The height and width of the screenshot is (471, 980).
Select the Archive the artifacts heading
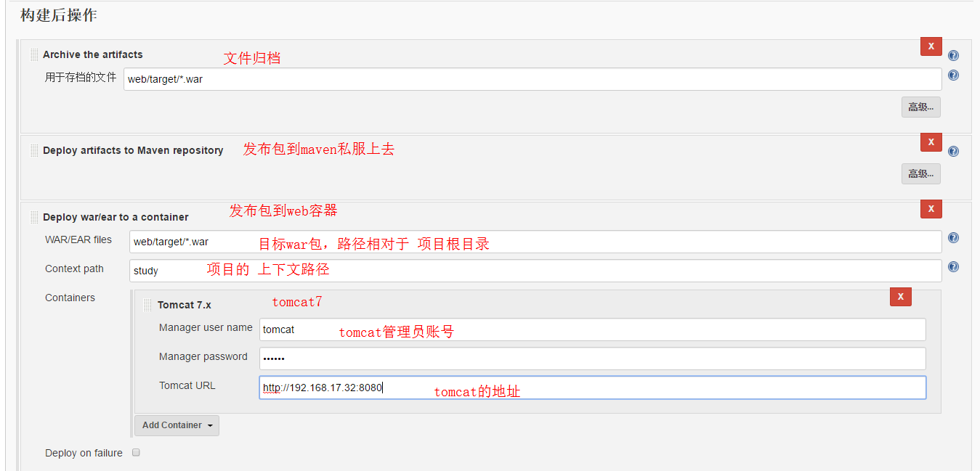tap(93, 54)
